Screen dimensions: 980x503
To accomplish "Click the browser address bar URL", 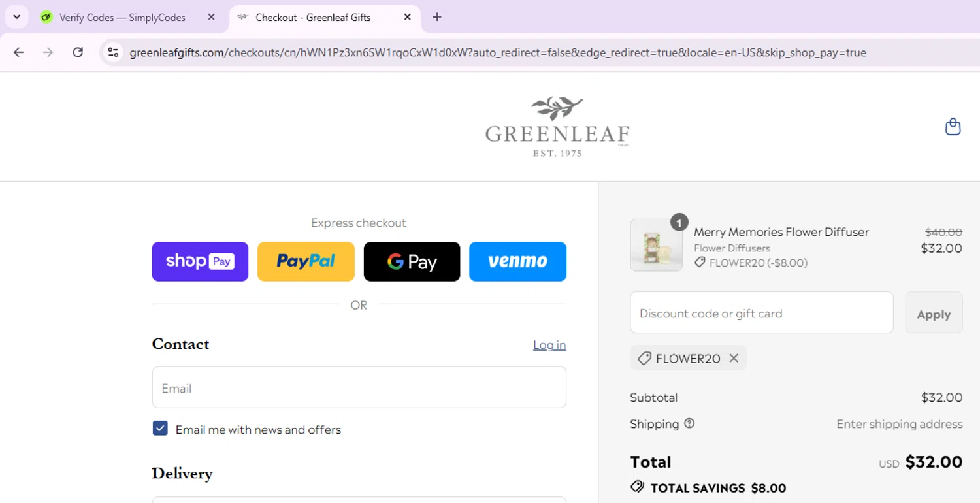I will coord(498,52).
